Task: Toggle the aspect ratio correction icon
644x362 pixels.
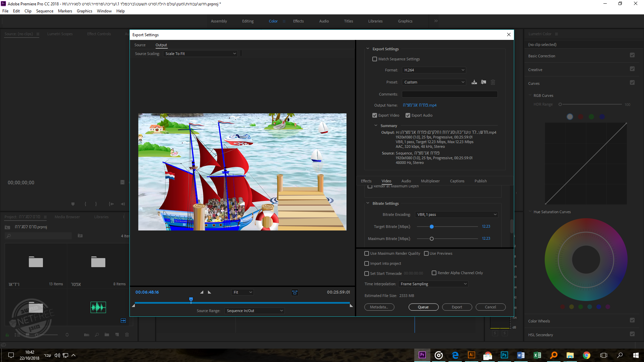Action: tap(294, 292)
